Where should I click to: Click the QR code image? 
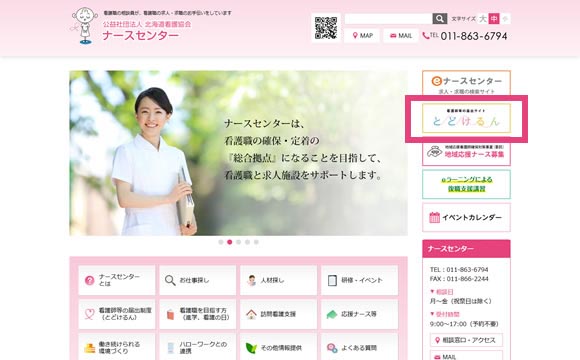[326, 28]
